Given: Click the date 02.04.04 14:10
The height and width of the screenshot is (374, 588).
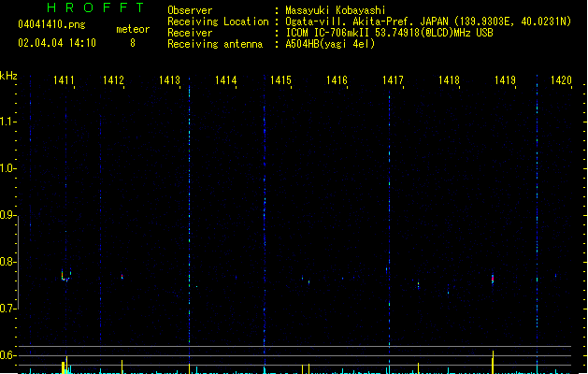Looking at the screenshot, I should click(57, 43).
